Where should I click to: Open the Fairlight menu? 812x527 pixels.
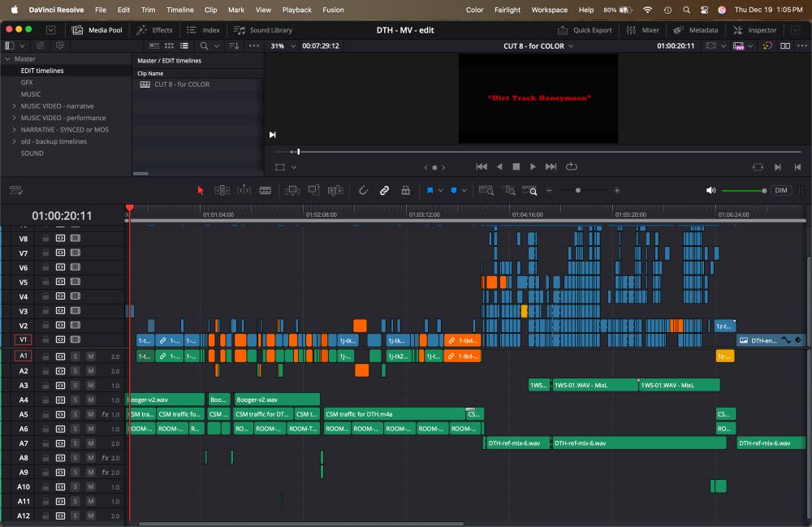pyautogui.click(x=507, y=10)
